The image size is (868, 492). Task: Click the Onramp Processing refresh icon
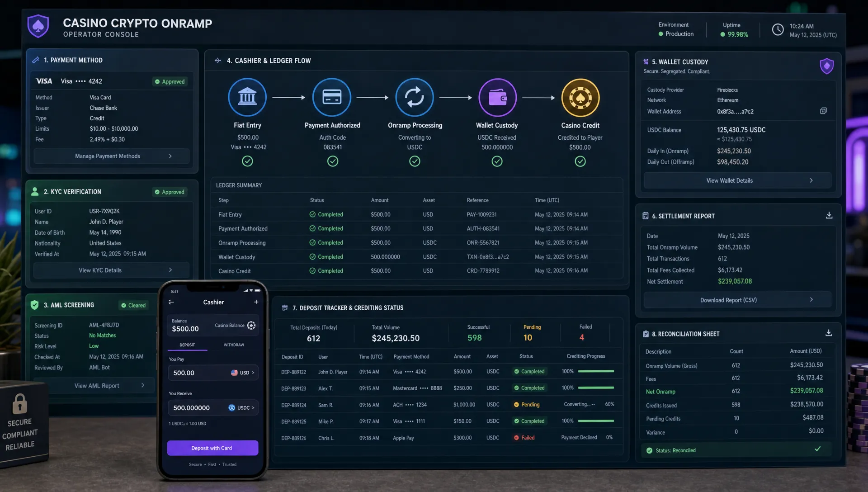click(x=415, y=97)
